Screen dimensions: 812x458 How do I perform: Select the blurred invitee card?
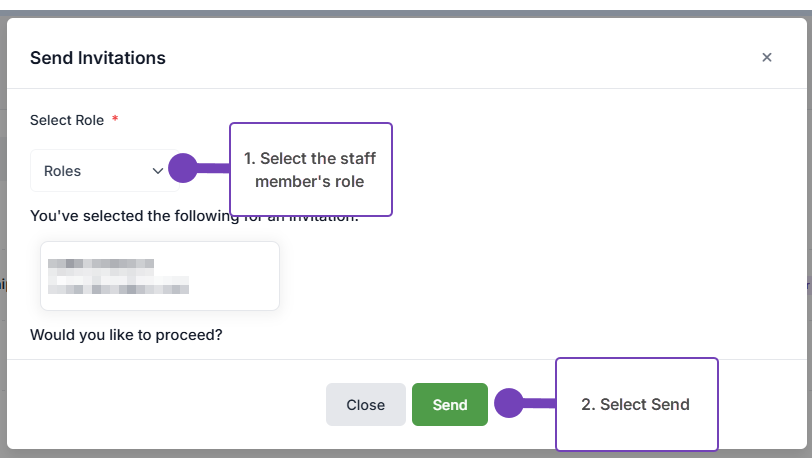[x=160, y=275]
